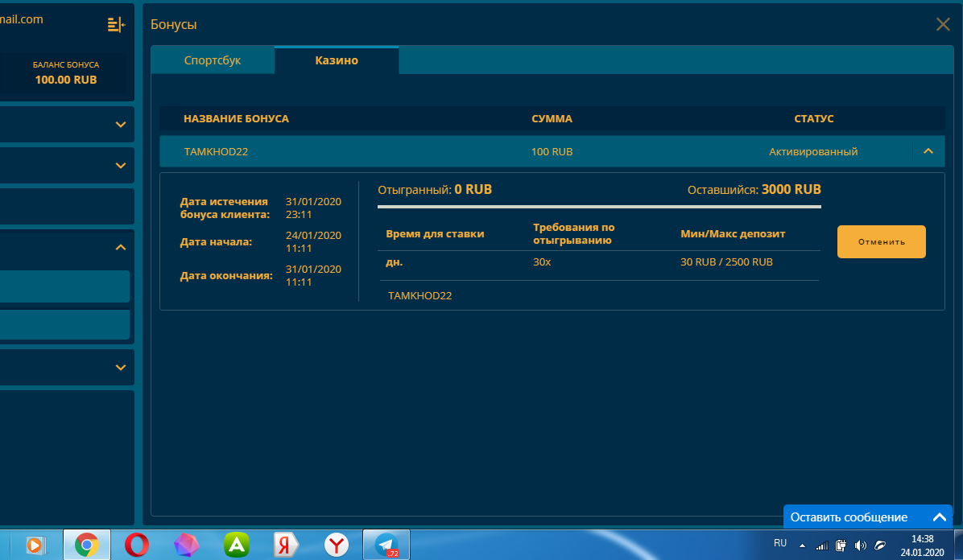Expand the first collapsed sidebar section
The width and height of the screenshot is (963, 560).
121,125
